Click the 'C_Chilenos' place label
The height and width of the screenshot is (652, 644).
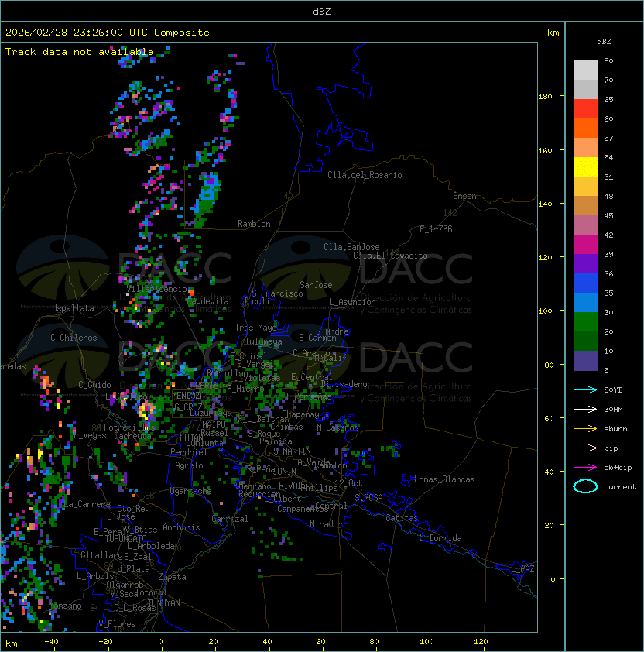click(74, 338)
